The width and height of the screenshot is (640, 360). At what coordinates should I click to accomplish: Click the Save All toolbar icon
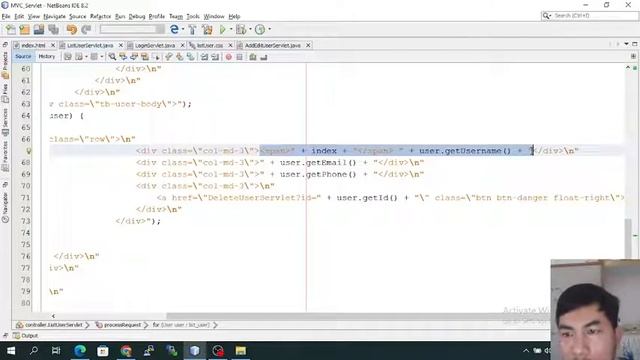tap(53, 29)
